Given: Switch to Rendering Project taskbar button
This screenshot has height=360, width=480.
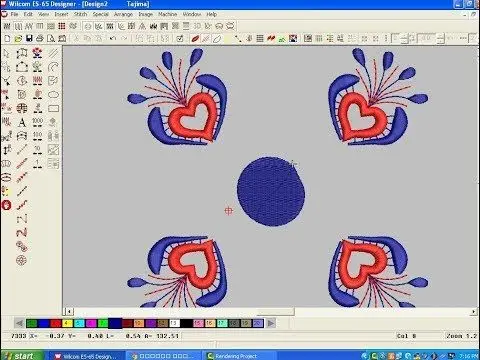Looking at the screenshot, I should pos(239,356).
